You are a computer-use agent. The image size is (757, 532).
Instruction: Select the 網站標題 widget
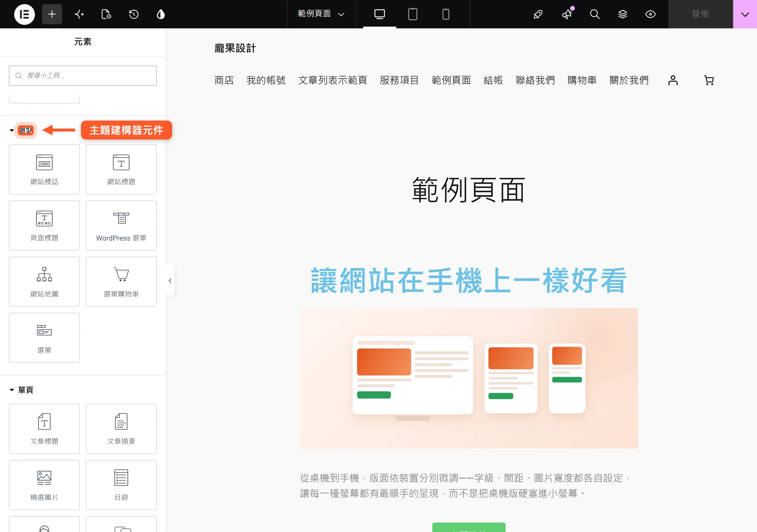pos(121,169)
